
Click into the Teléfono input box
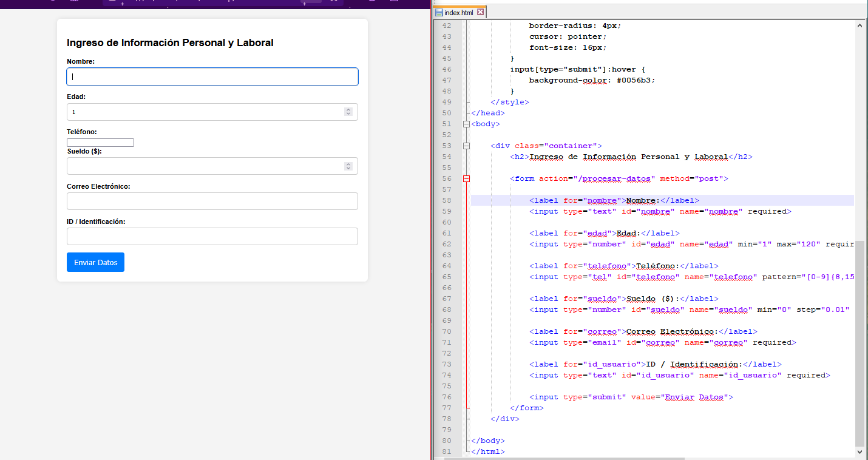point(100,143)
